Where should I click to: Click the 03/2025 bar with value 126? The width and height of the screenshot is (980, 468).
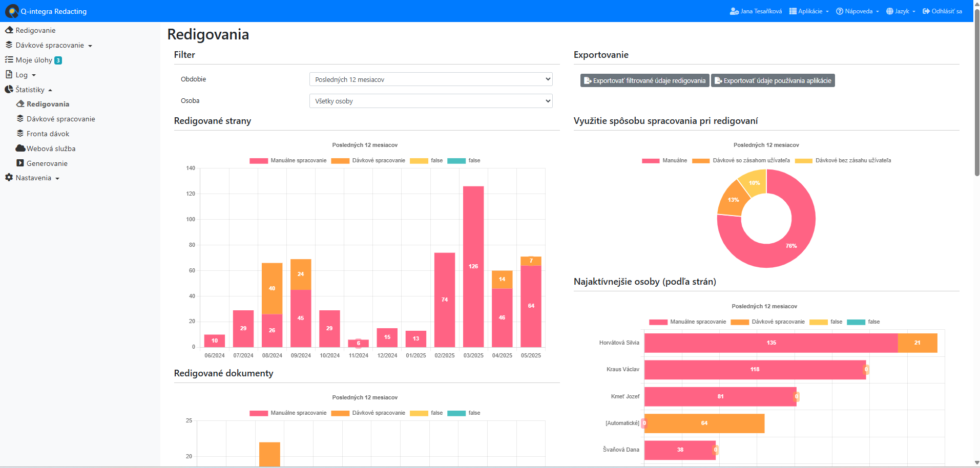point(473,266)
